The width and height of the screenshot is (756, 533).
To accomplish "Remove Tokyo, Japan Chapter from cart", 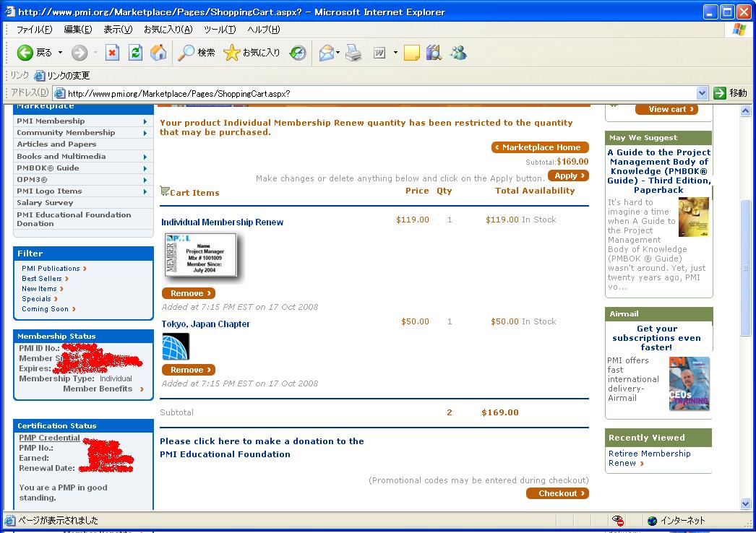I will [x=189, y=370].
